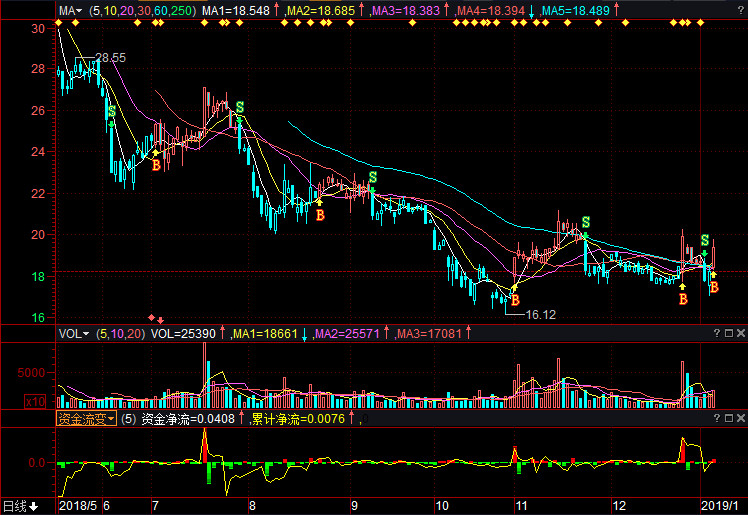Select MA1=18.548 moving average label
The image size is (748, 515).
click(x=236, y=11)
